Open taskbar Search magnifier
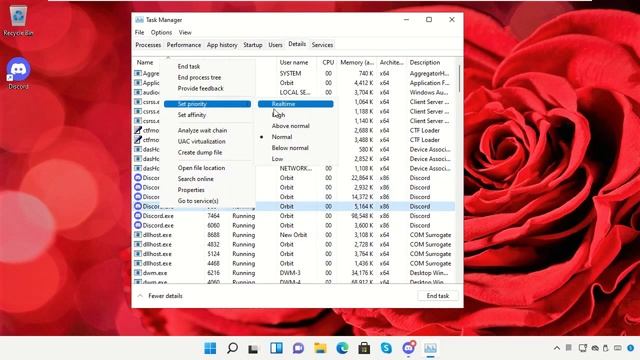The height and width of the screenshot is (360, 640). (232, 348)
